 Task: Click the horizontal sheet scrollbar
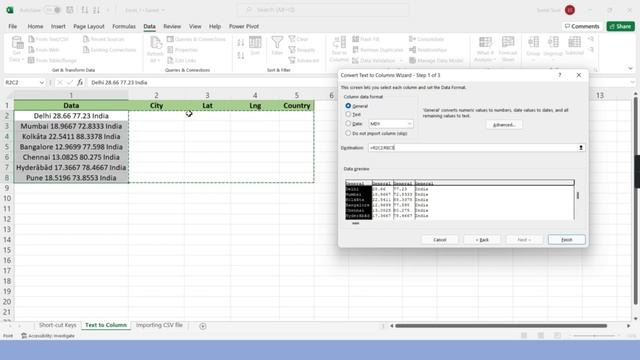(x=501, y=326)
